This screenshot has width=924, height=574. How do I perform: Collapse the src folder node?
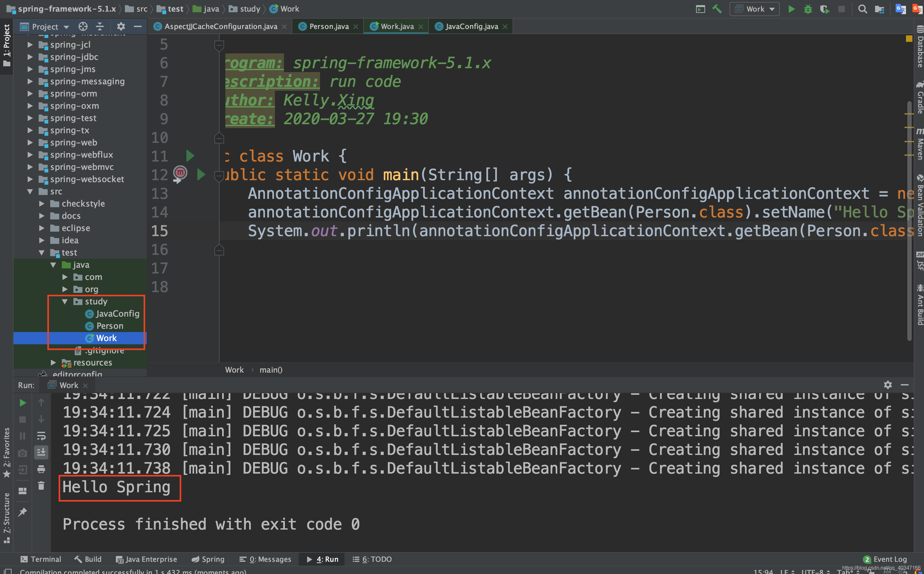tap(30, 191)
